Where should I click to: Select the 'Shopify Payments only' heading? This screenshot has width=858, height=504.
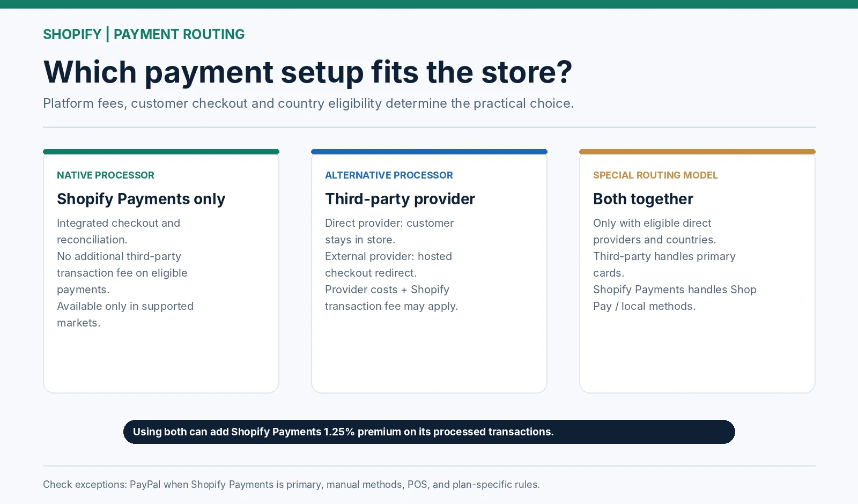coord(141,199)
